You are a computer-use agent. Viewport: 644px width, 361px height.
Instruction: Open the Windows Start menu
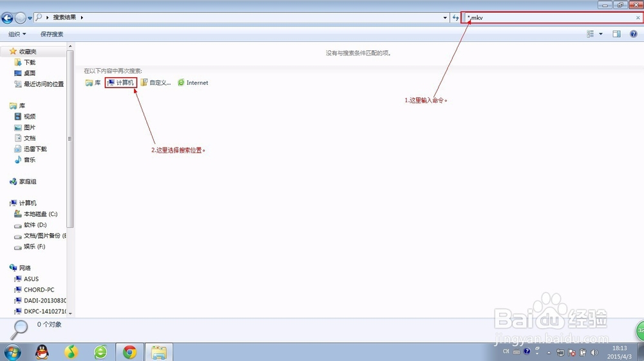coord(13,352)
